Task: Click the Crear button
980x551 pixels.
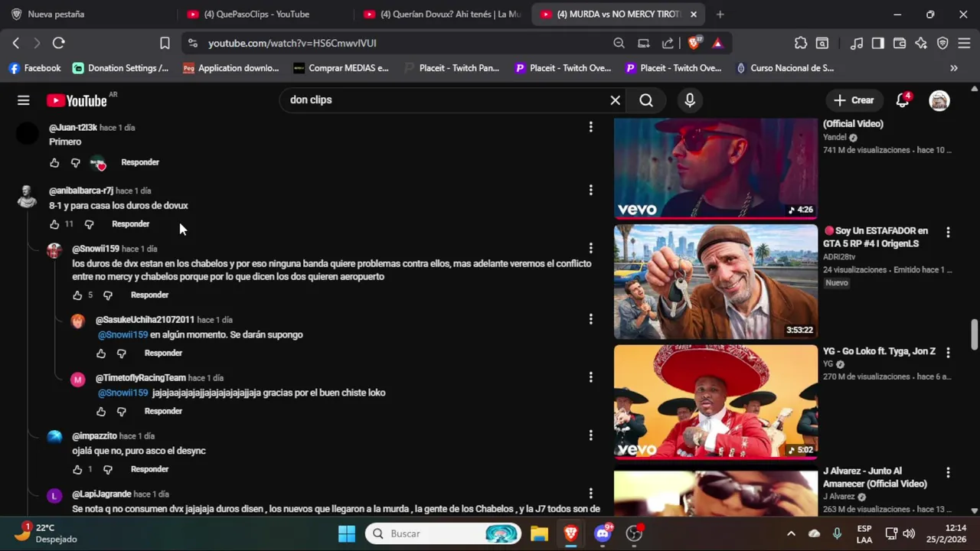Action: click(x=854, y=100)
